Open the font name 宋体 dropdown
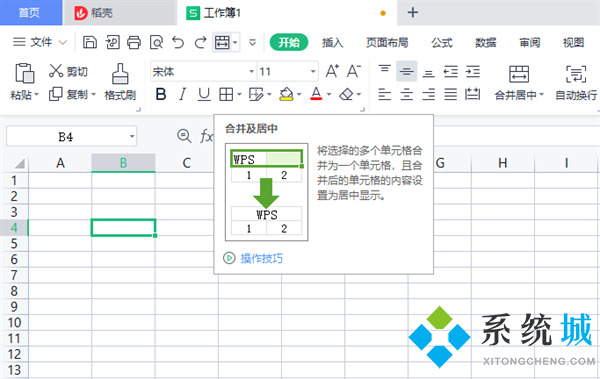 pyautogui.click(x=251, y=72)
